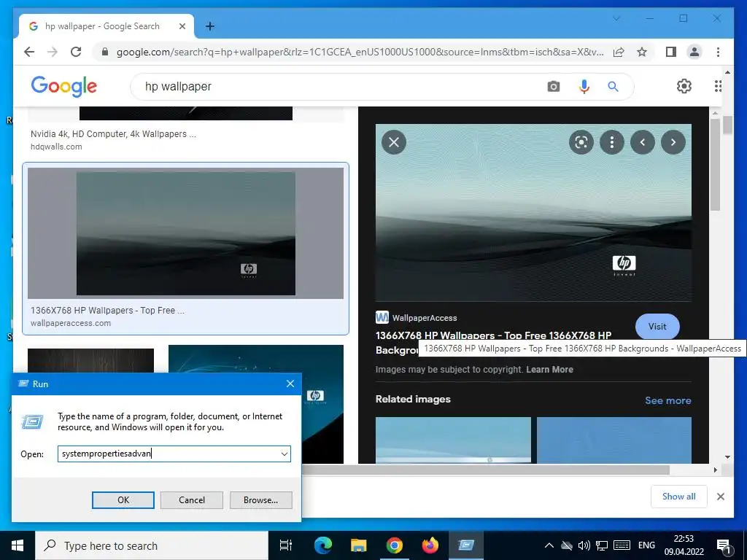This screenshot has height=560, width=747.
Task: Click the horizontal scrollbar at page bottom
Action: (484, 470)
